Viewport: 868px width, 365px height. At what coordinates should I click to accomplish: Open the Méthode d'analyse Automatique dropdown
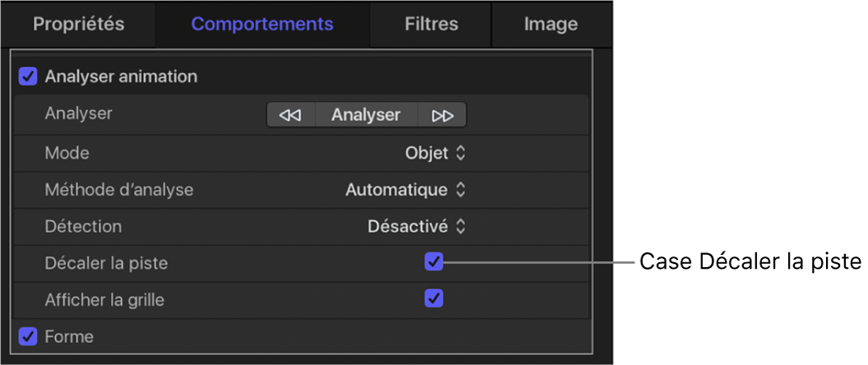click(x=406, y=190)
